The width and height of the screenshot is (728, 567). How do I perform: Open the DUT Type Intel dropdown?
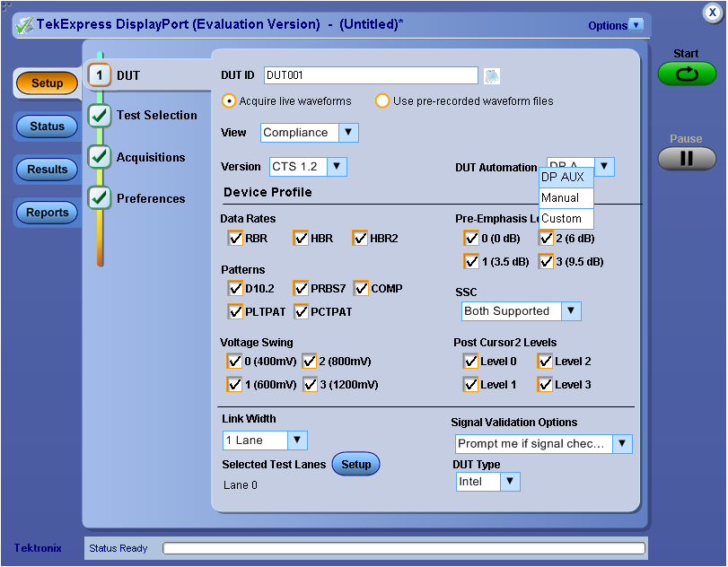[x=487, y=482]
